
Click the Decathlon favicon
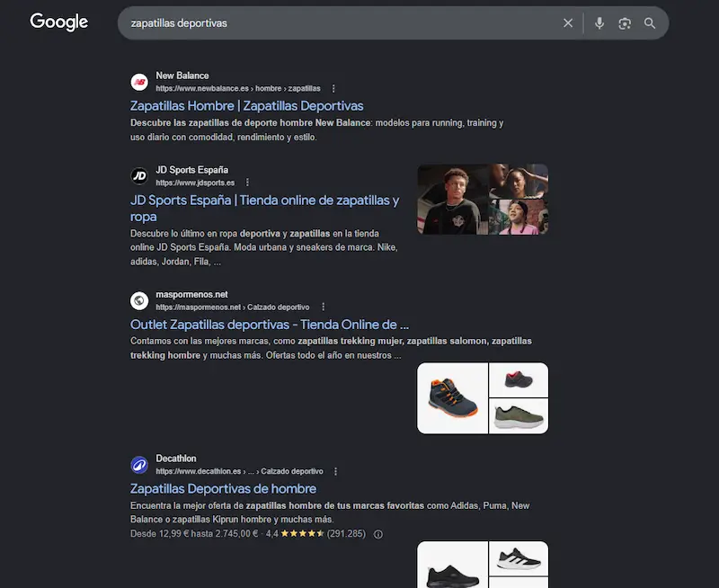(x=139, y=465)
